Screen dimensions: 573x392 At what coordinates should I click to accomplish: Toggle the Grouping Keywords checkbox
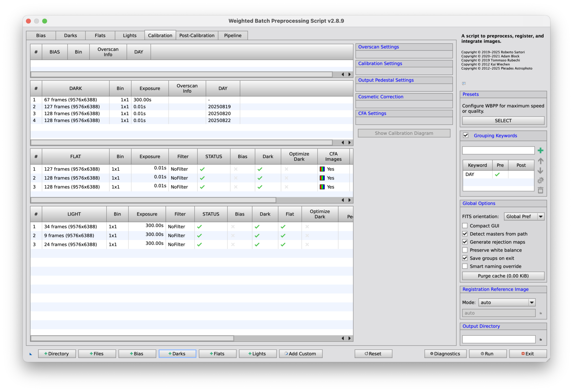pyautogui.click(x=466, y=135)
